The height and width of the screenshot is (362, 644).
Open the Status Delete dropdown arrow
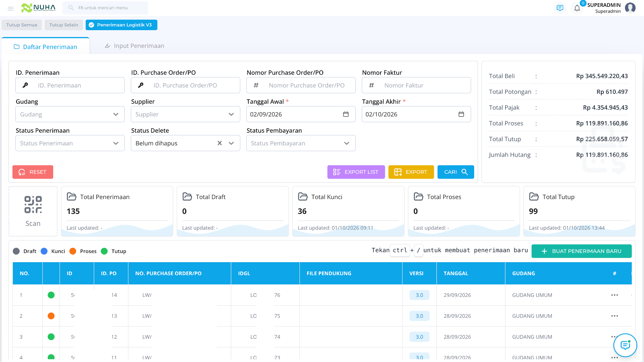(x=231, y=143)
